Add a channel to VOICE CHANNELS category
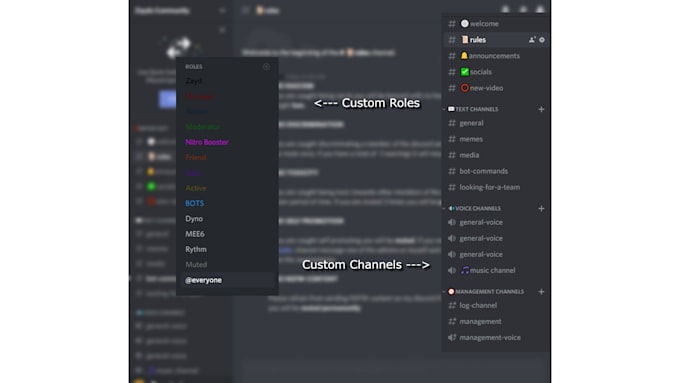 [541, 209]
